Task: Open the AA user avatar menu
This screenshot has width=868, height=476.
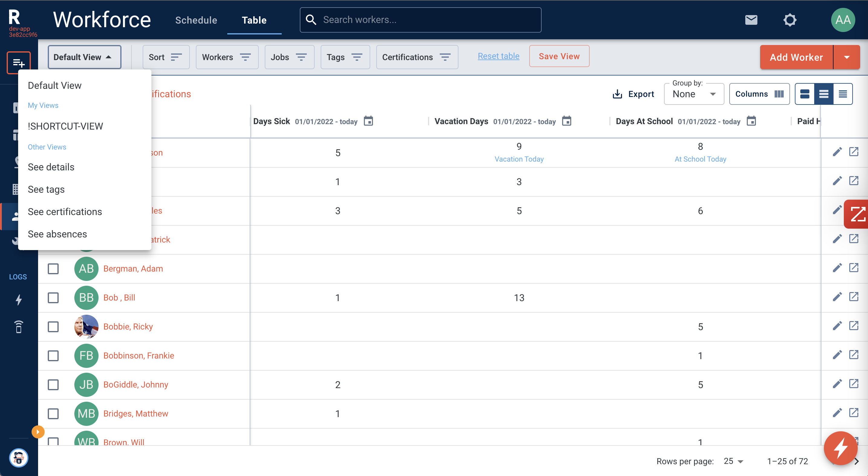Action: (x=843, y=20)
